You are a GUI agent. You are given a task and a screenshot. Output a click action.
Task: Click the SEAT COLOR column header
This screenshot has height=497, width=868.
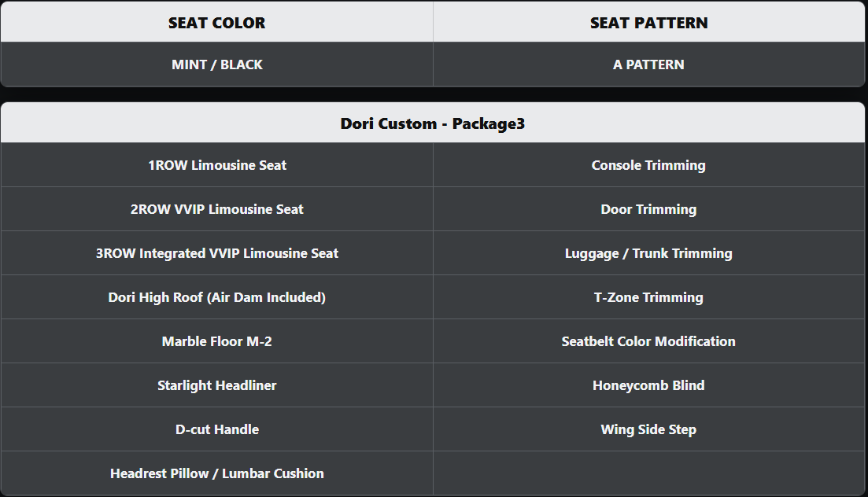tap(216, 23)
